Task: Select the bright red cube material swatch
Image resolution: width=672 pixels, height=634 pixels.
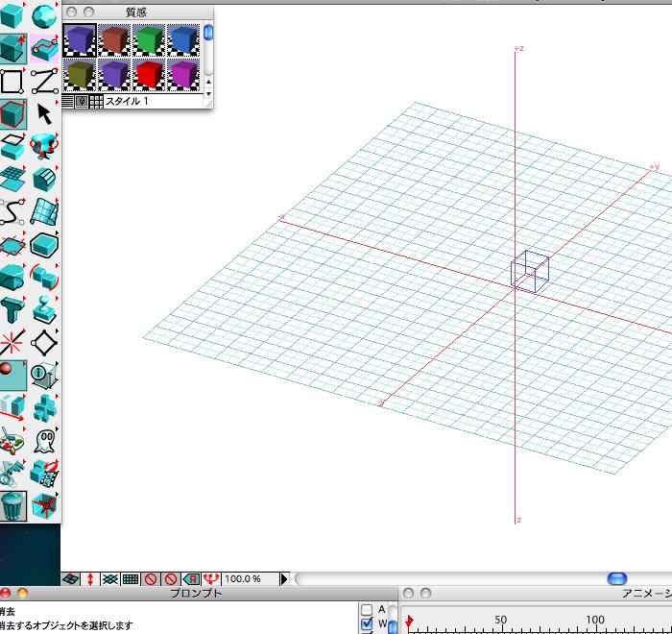Action: [149, 75]
